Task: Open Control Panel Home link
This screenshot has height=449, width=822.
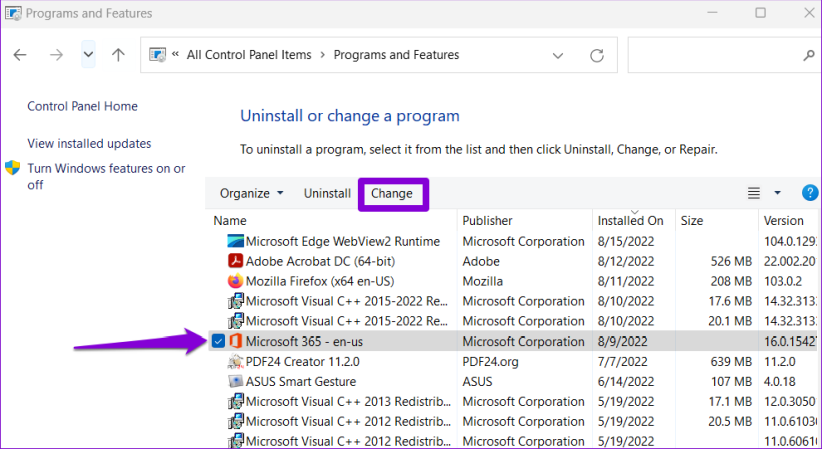Action: pos(82,106)
